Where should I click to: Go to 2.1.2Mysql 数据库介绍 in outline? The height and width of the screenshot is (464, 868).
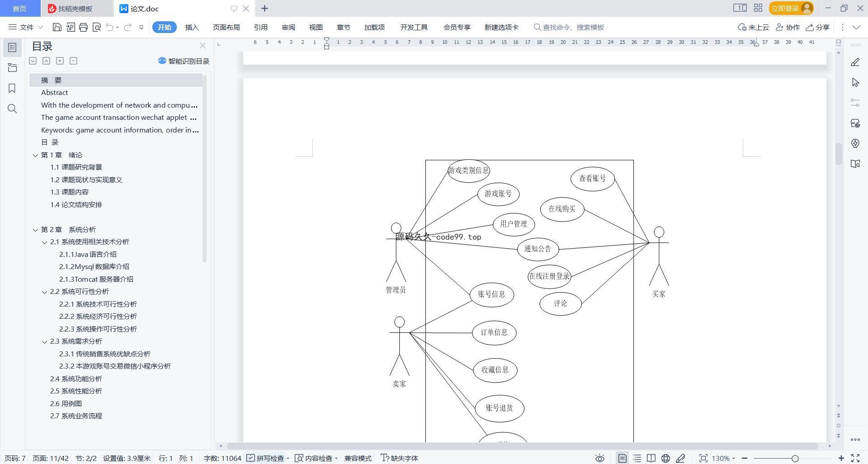click(94, 267)
